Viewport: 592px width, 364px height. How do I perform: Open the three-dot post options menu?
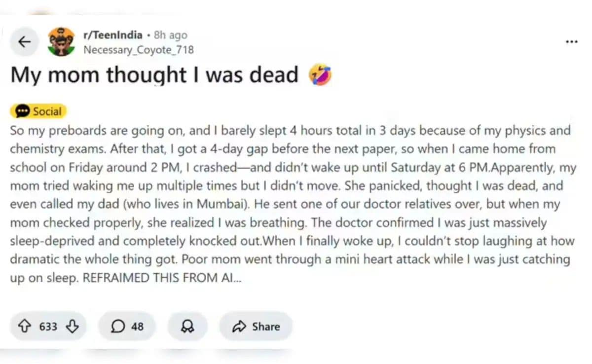coord(571,42)
